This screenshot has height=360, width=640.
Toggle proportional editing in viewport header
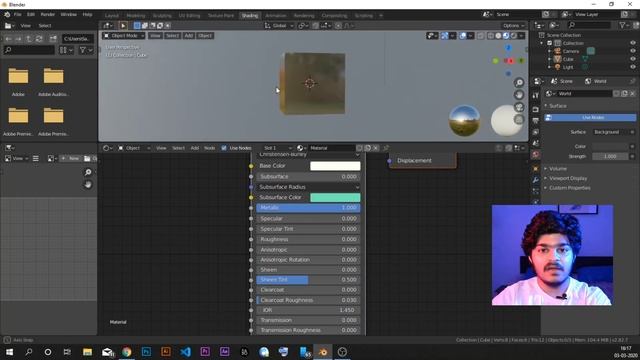pos(338,25)
